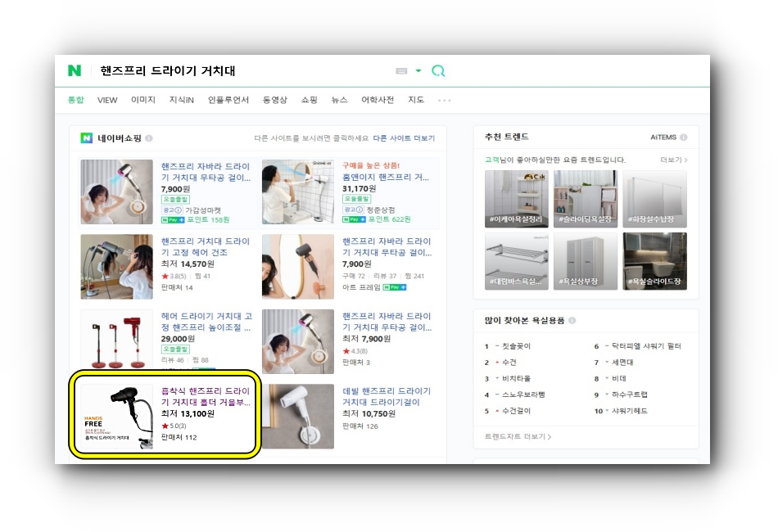Expand the search history dropdown arrow
The width and height of the screenshot is (778, 532).
[x=418, y=71]
